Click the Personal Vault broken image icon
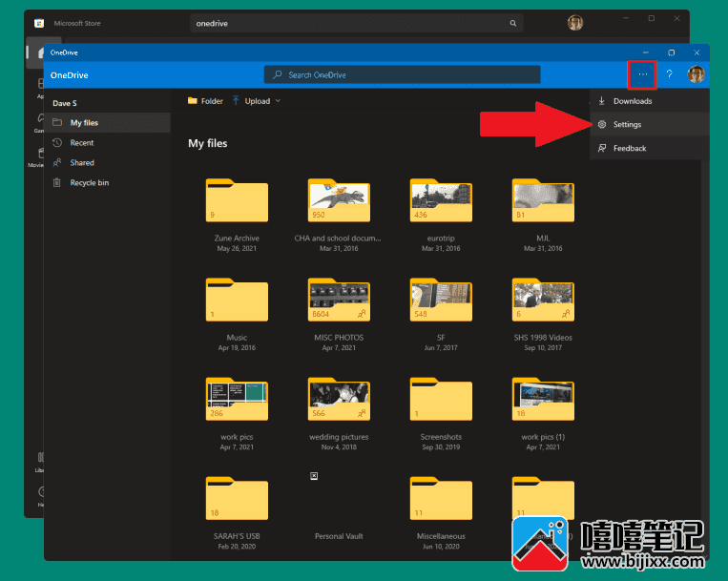The width and height of the screenshot is (728, 581). 314,476
